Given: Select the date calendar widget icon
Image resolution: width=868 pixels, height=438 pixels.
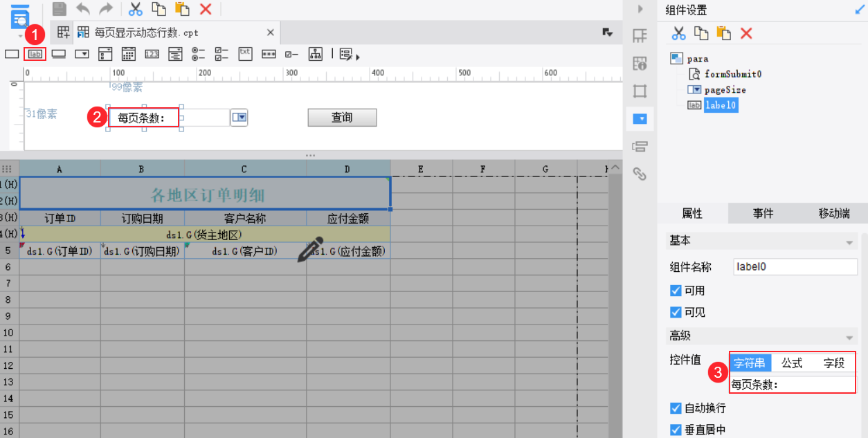Looking at the screenshot, I should click(x=129, y=53).
